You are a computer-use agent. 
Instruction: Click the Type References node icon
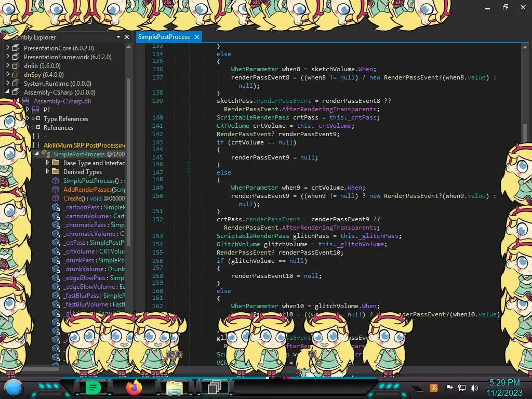(x=36, y=118)
